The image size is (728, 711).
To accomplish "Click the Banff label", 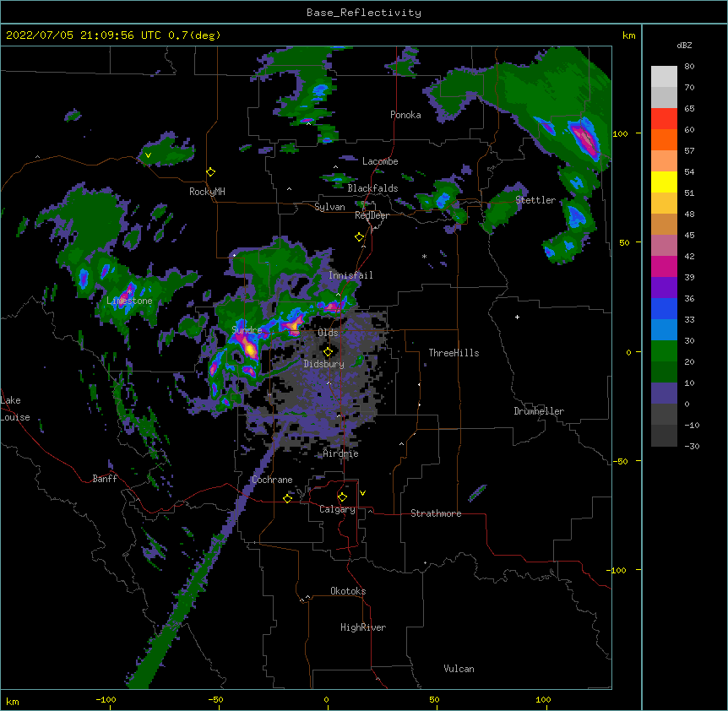I will click(x=105, y=479).
